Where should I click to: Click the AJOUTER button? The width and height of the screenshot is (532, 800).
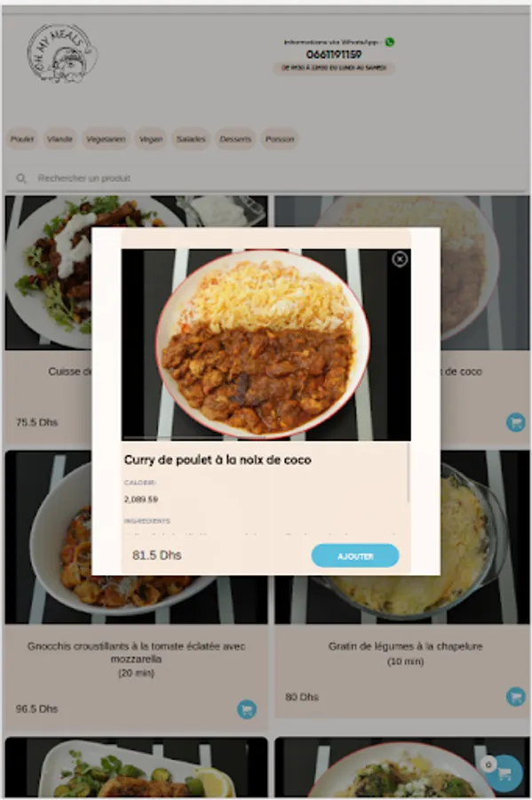(355, 556)
